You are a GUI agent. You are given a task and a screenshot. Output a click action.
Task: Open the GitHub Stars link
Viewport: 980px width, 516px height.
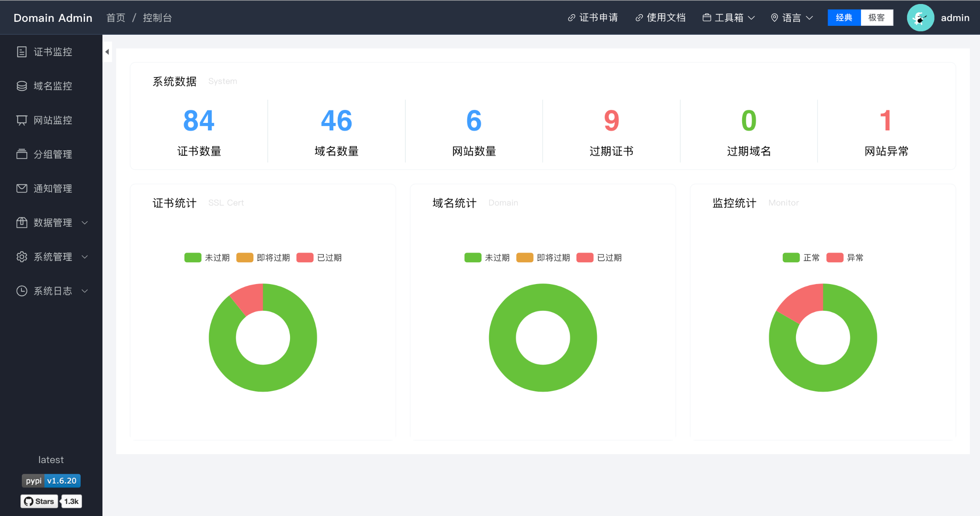coord(39,501)
